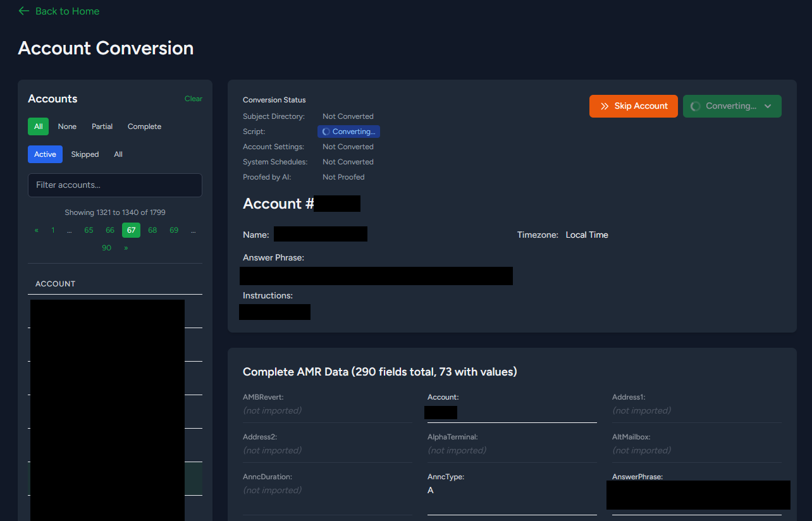Click the Script converting status badge
The image size is (812, 521).
click(348, 132)
